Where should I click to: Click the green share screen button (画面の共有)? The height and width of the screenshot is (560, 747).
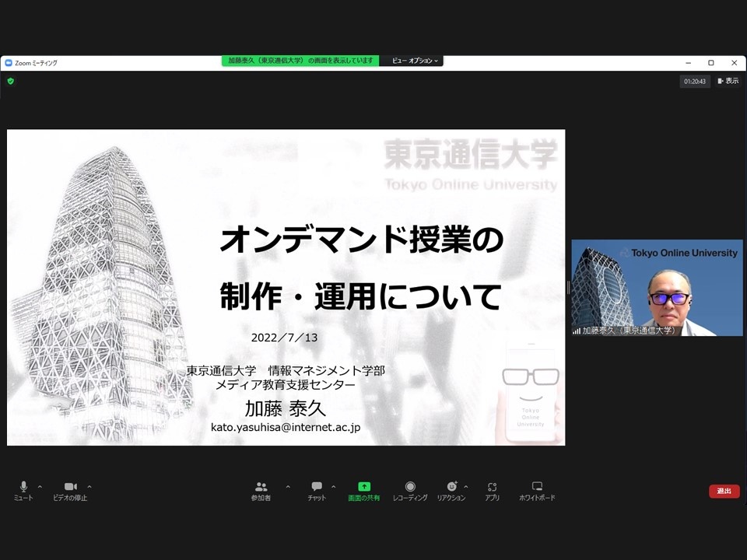tap(364, 491)
